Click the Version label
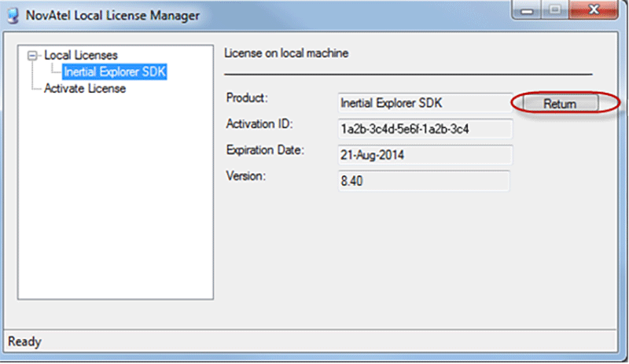 pos(246,176)
